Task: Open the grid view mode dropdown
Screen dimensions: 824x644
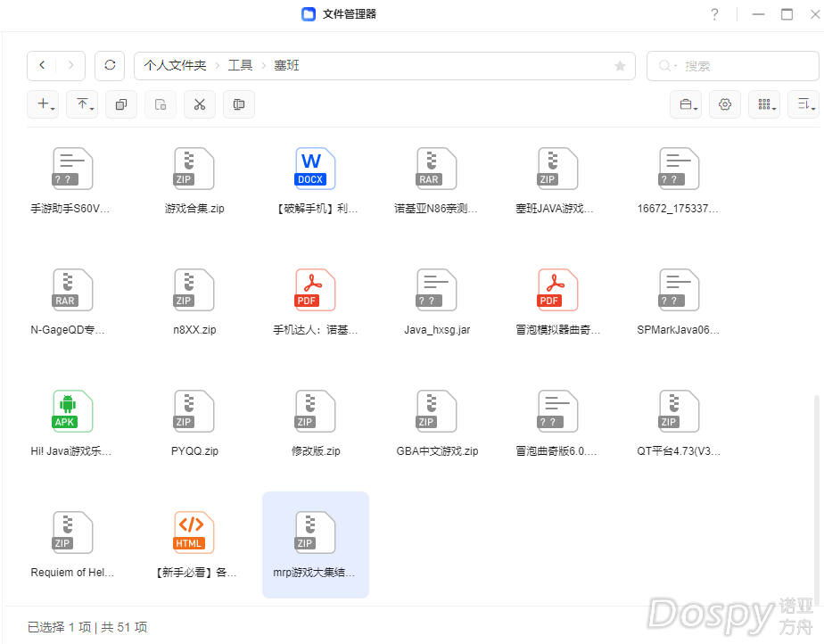Action: tap(764, 104)
